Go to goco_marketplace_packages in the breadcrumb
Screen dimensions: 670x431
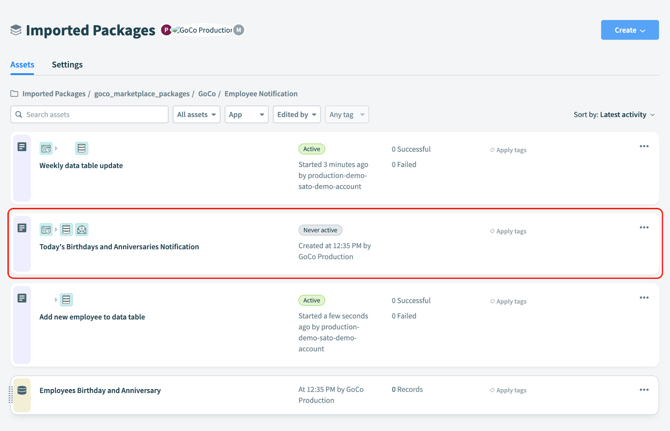141,94
